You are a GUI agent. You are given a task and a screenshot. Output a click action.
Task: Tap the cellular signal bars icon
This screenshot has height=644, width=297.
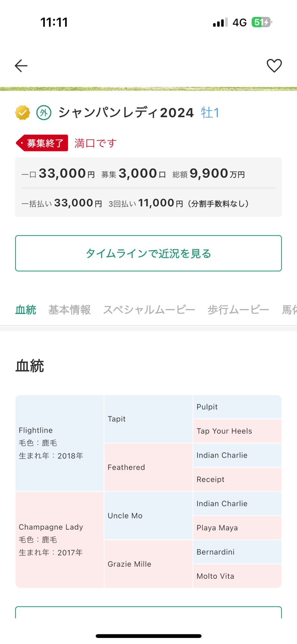click(x=220, y=23)
